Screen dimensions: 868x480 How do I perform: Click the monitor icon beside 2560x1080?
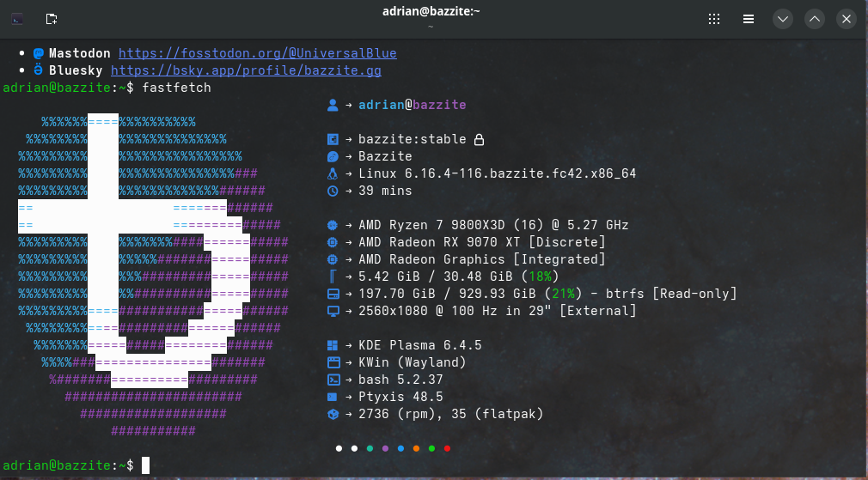click(x=333, y=311)
